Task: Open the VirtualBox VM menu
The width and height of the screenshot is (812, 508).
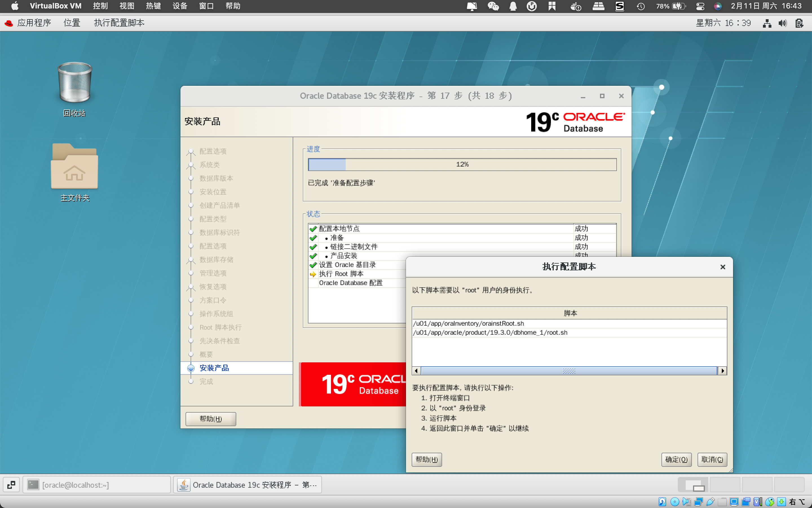Action: pyautogui.click(x=55, y=6)
